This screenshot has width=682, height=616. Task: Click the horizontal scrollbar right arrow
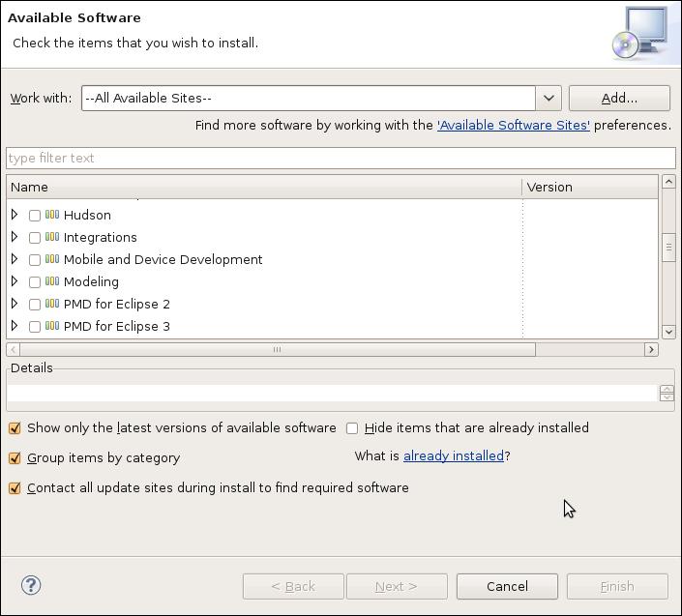coord(651,349)
